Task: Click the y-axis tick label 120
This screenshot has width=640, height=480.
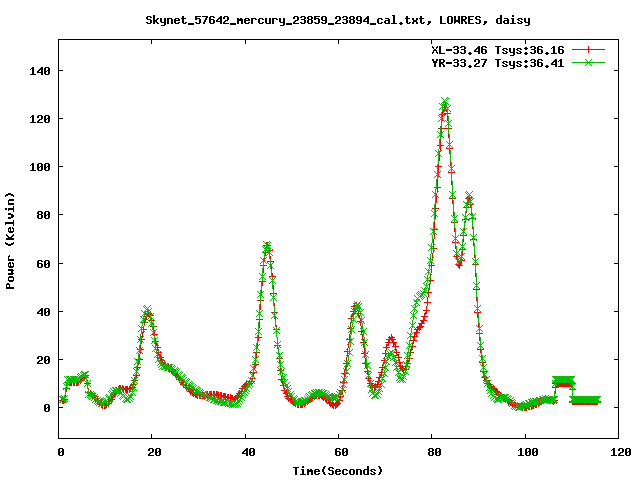Action: [40, 119]
